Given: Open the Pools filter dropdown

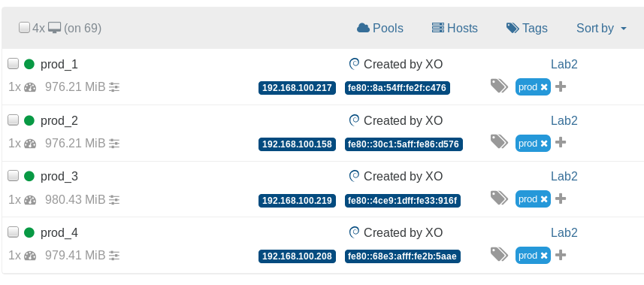Looking at the screenshot, I should point(380,28).
